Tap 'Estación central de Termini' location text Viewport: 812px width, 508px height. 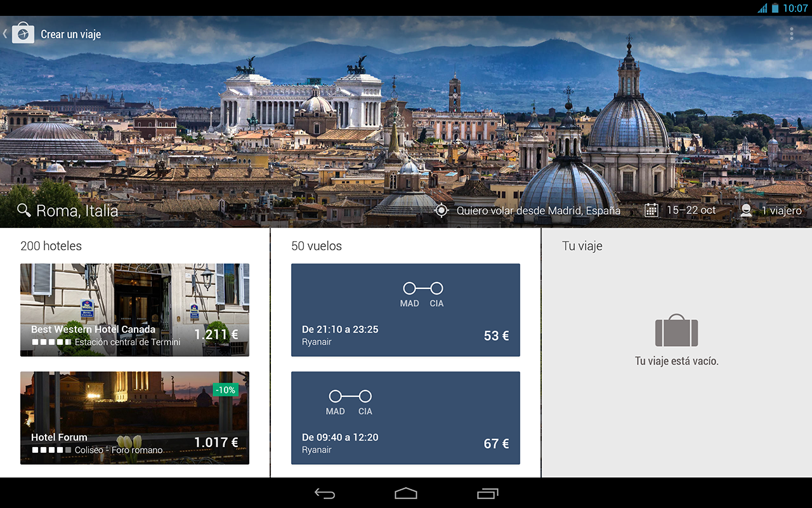point(128,342)
